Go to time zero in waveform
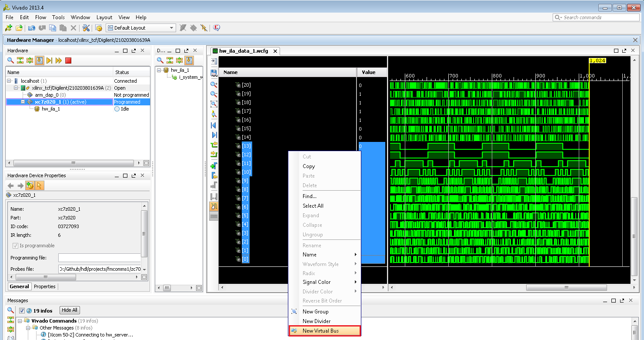This screenshot has width=644, height=340. [x=214, y=125]
